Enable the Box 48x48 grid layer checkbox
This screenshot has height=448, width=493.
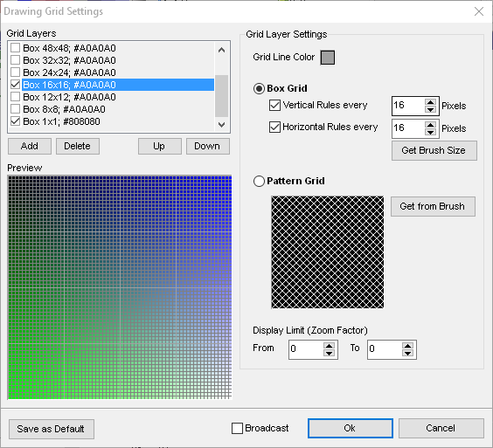tap(15, 48)
